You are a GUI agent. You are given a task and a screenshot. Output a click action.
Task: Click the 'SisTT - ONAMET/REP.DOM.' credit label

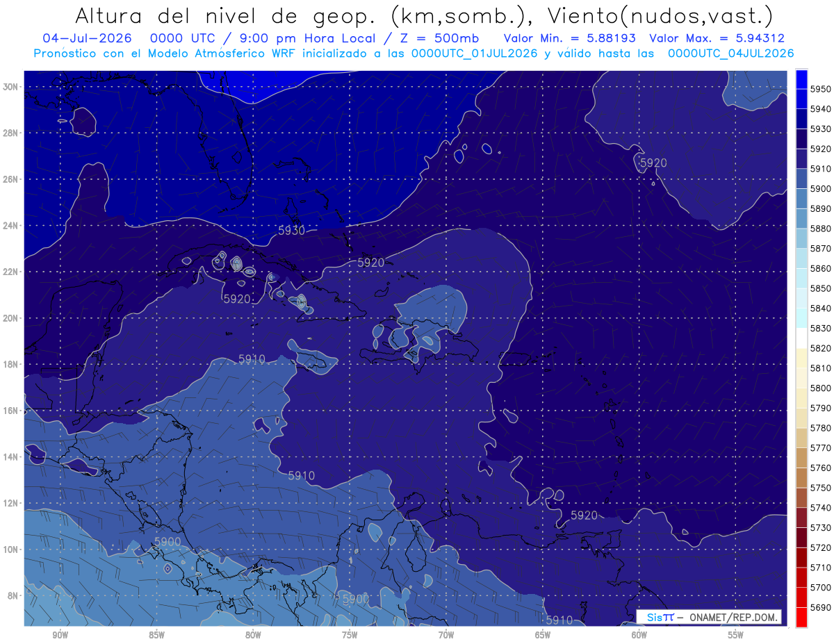click(x=709, y=617)
